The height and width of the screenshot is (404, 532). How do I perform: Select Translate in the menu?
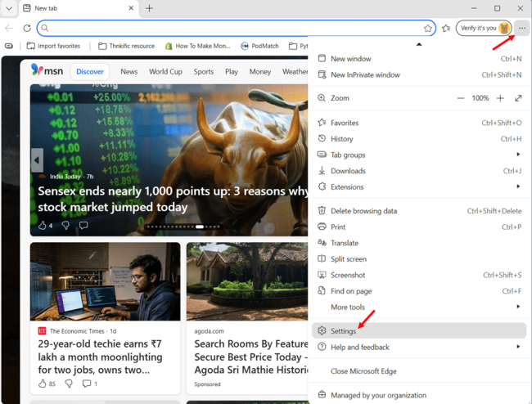pos(419,243)
